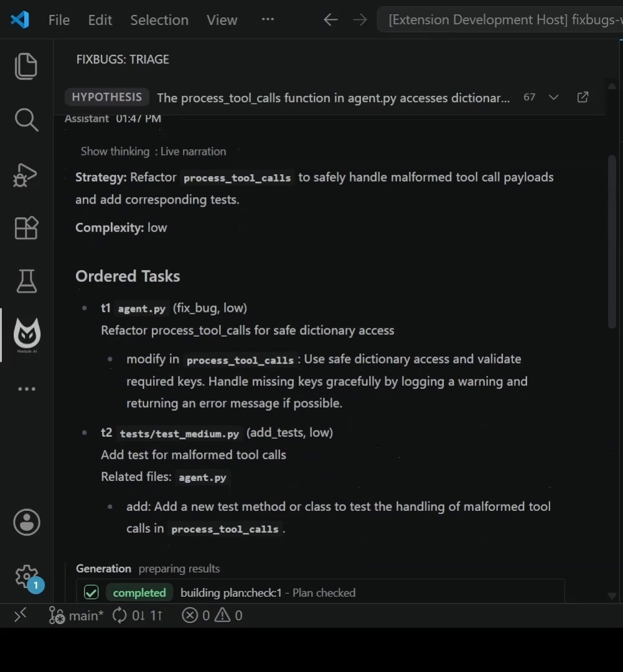Click the HYPOTHESIS badge
The height and width of the screenshot is (672, 623).
point(107,97)
